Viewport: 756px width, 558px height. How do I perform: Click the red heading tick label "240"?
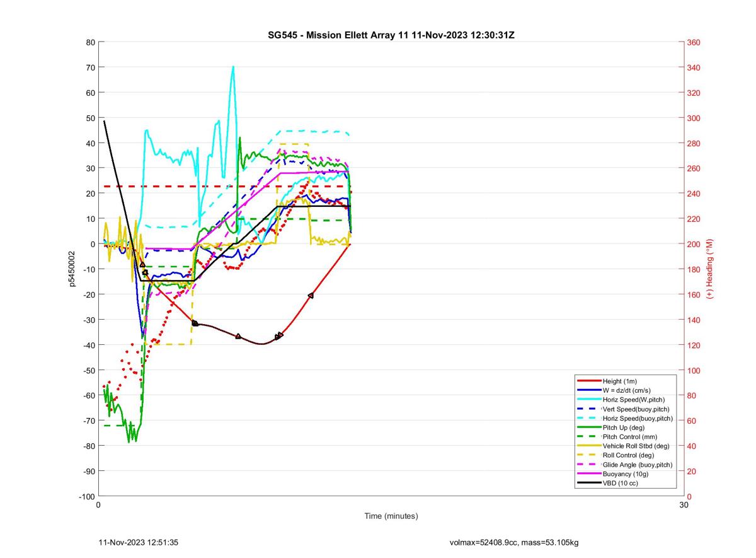coord(694,194)
